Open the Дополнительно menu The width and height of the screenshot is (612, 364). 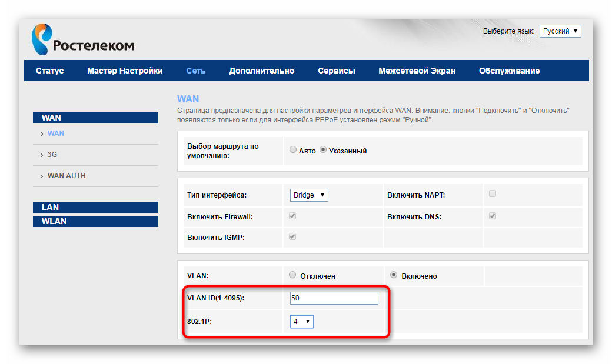coord(261,71)
